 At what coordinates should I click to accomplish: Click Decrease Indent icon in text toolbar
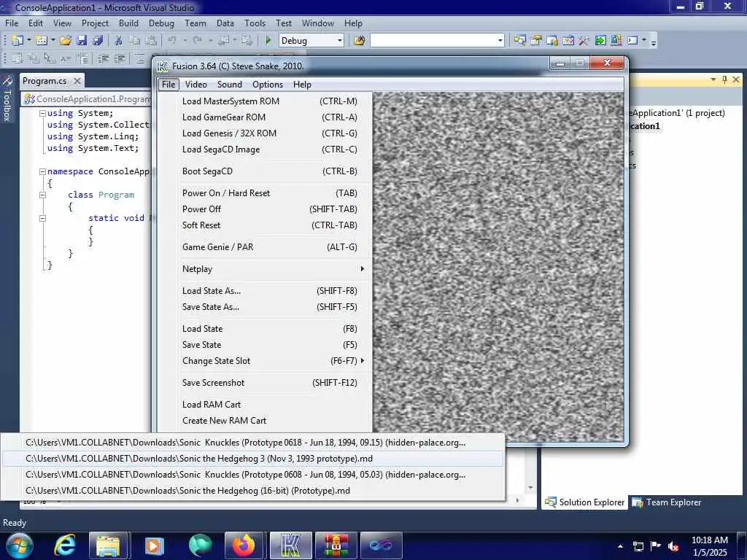click(x=103, y=58)
